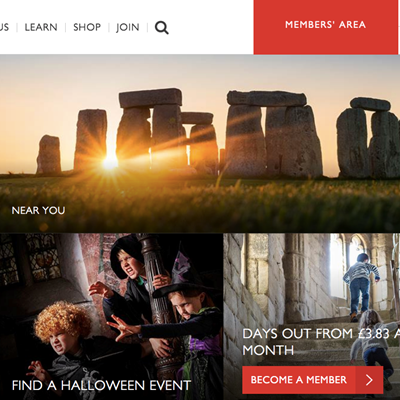Go to the SHOP menu item
This screenshot has height=400, width=400.
pyautogui.click(x=87, y=27)
